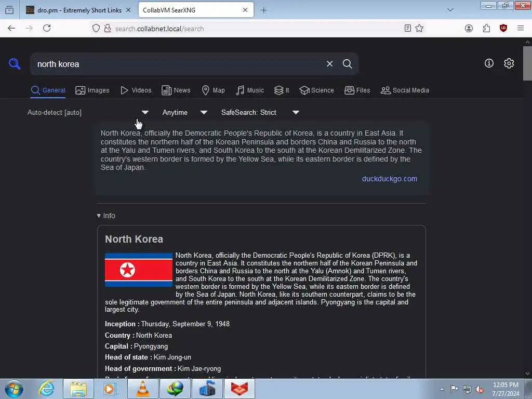Show hidden tray icons arrow
This screenshot has width=532, height=399.
tap(442, 389)
